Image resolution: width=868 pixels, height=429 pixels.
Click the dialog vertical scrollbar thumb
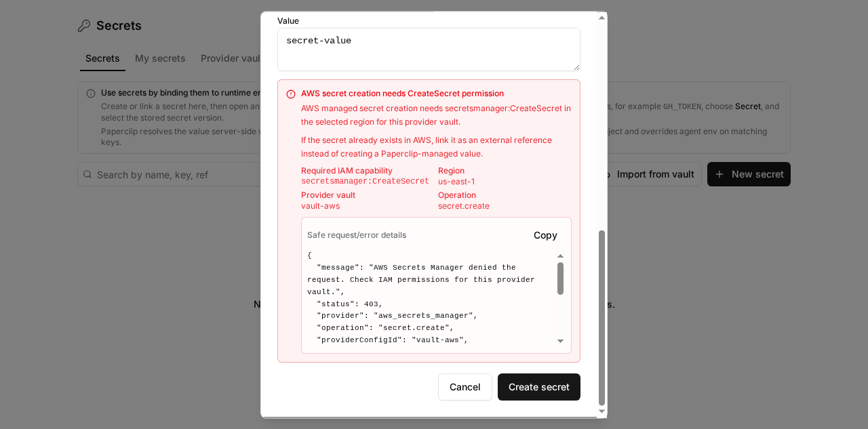tap(601, 318)
